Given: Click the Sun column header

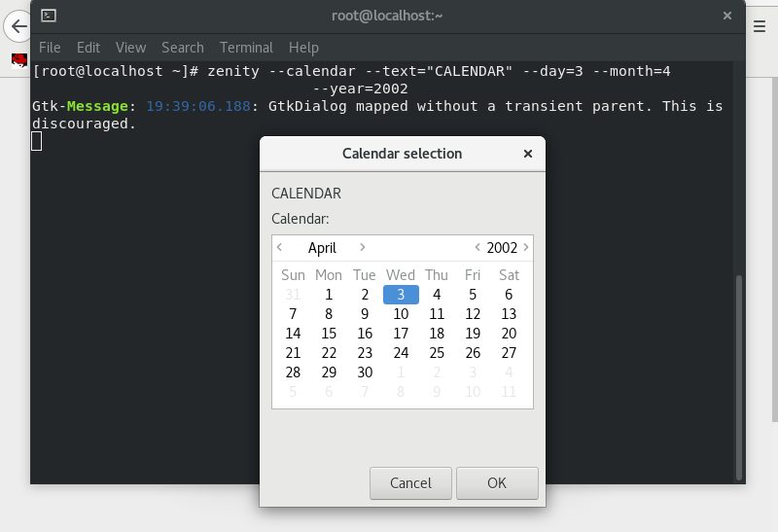Looking at the screenshot, I should [293, 275].
